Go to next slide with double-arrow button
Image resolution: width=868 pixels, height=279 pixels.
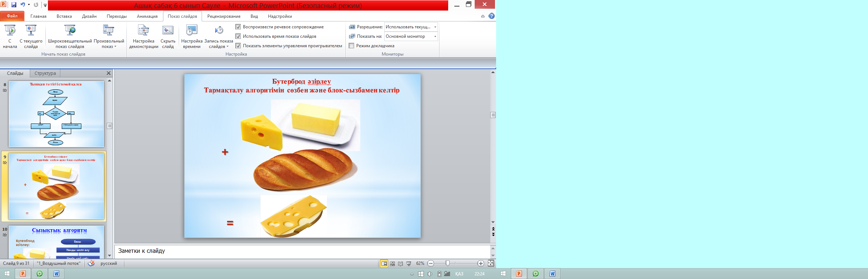493,234
